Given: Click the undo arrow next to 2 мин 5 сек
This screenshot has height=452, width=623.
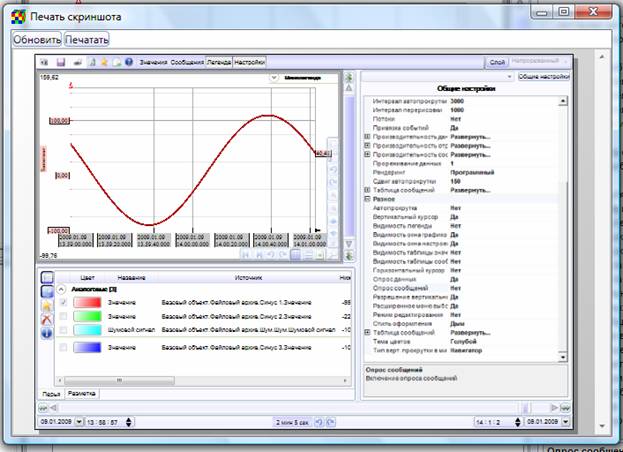Looking at the screenshot, I should point(319,422).
